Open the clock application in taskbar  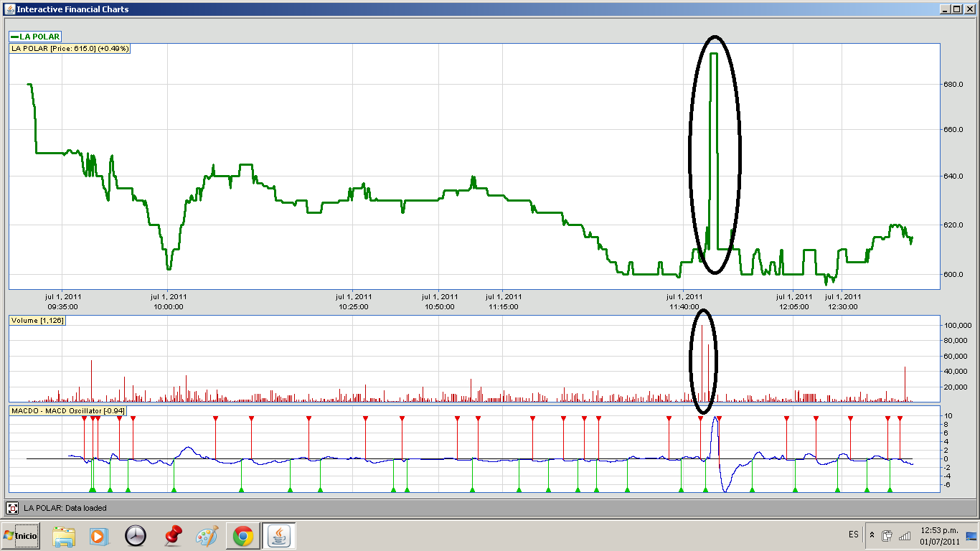(135, 536)
